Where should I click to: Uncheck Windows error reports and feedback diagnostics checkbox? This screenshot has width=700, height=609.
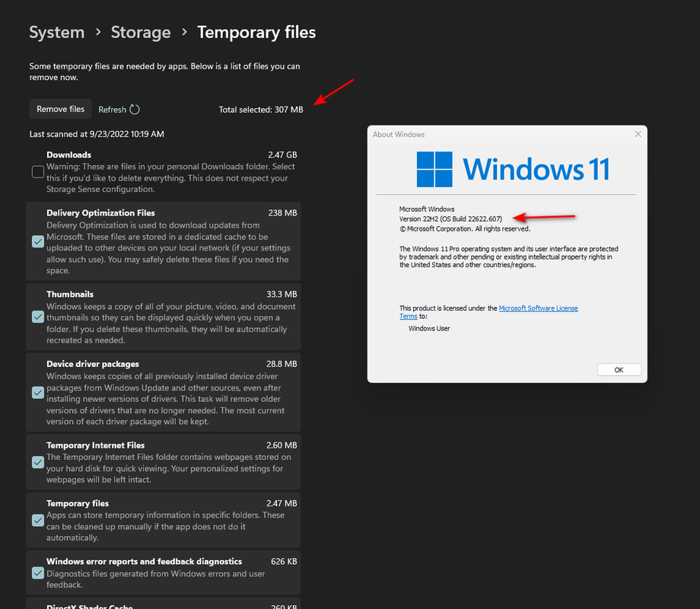pyautogui.click(x=38, y=572)
